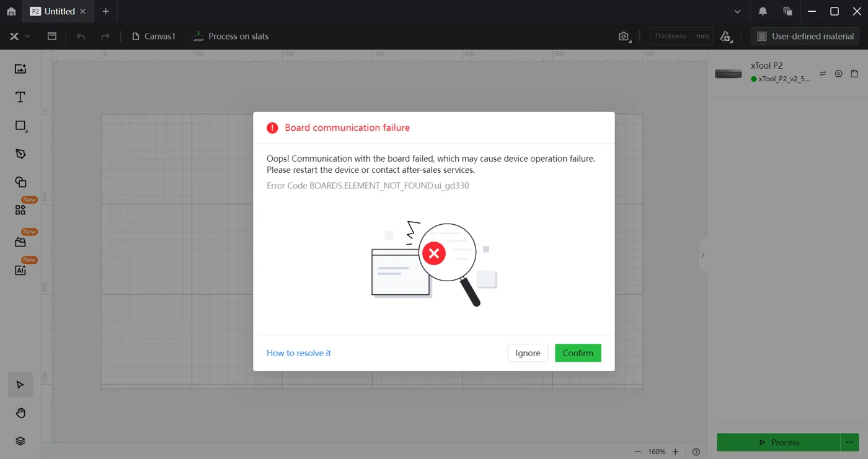This screenshot has height=459, width=868.
Task: Click the camera capture icon
Action: click(624, 37)
